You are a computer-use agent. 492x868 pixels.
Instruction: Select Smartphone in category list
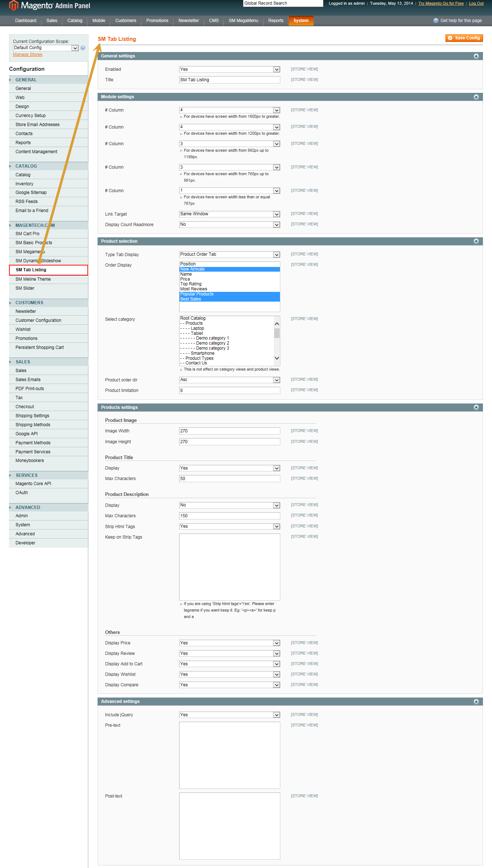coord(227,353)
